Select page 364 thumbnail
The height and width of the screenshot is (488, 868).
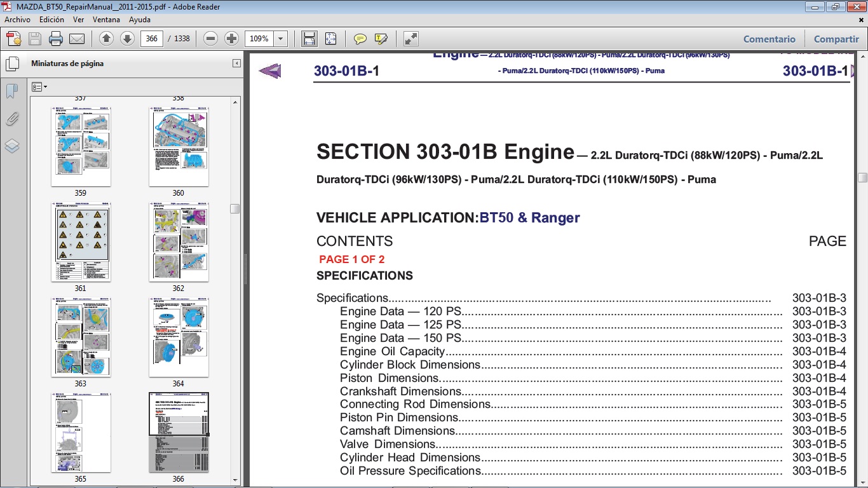click(x=178, y=337)
